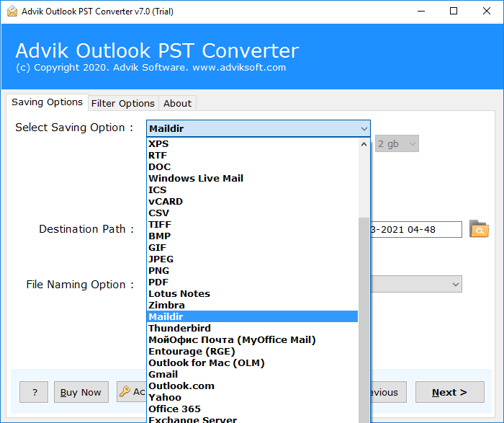The width and height of the screenshot is (504, 423).
Task: Choose JPEG saving option
Action: coord(252,259)
